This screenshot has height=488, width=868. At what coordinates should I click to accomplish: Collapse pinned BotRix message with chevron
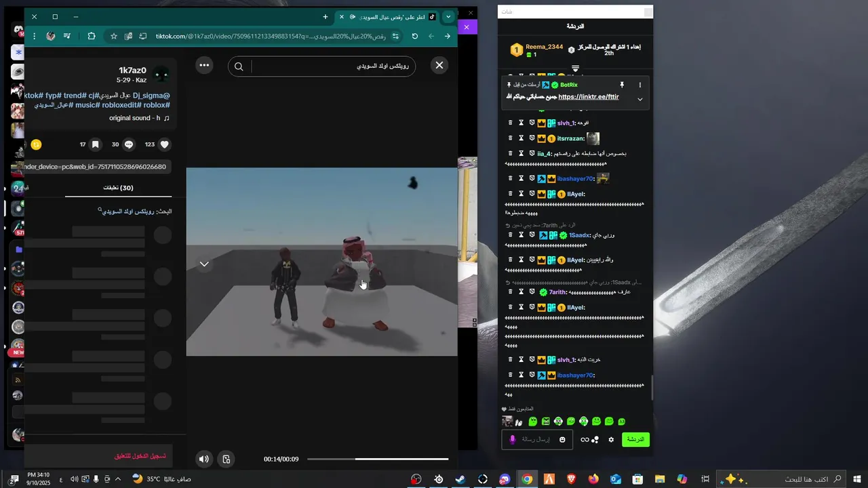(639, 99)
